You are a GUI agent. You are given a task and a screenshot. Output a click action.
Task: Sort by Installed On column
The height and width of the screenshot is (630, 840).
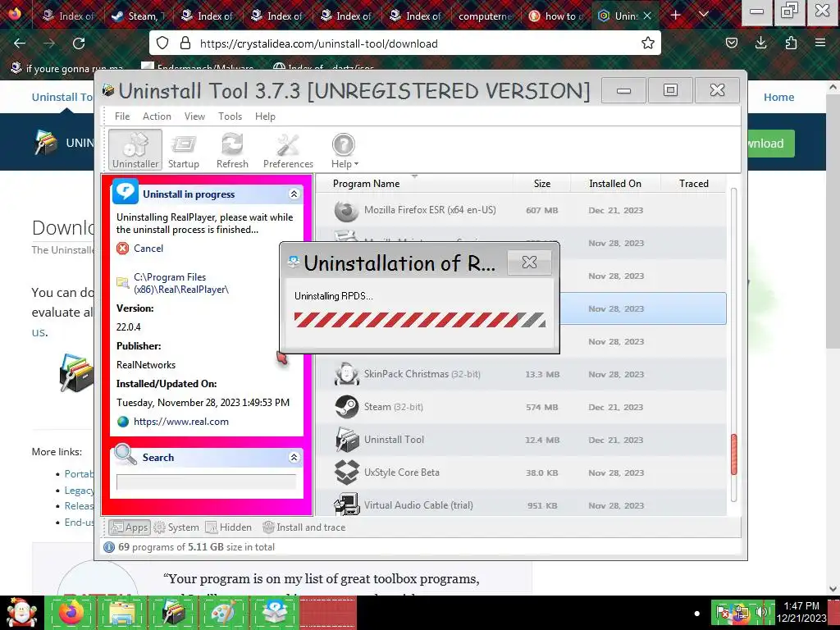pos(615,184)
